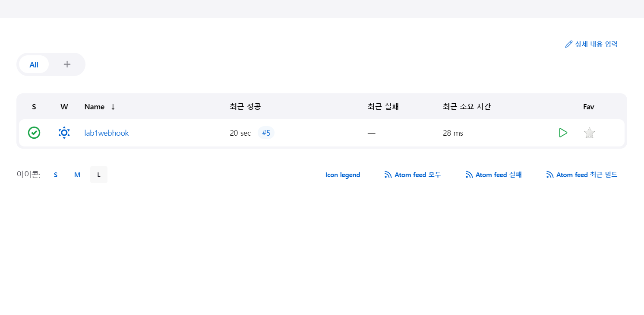Screen dimensions: 644x315
Task: Select the All view tab
Action: (34, 65)
